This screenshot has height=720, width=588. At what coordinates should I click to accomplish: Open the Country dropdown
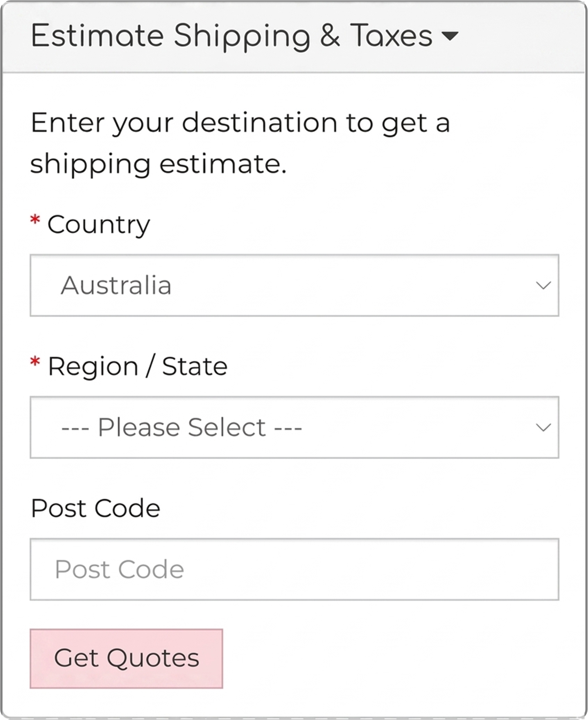[x=294, y=285]
